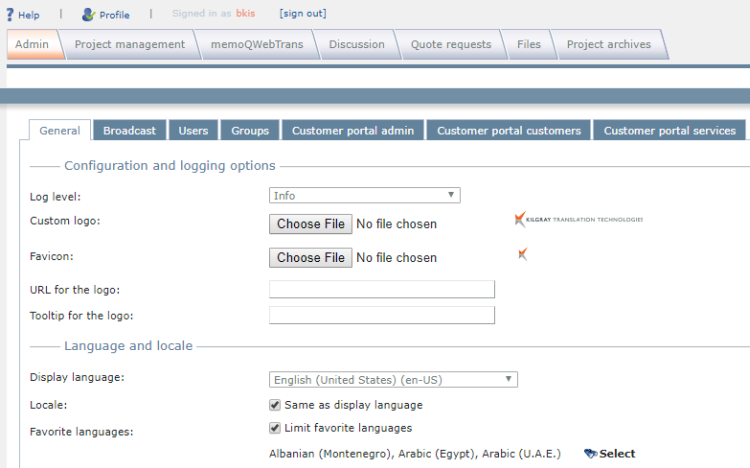Focus the Tooltip for the logo field
Screen dimensions: 750x468
(382, 316)
